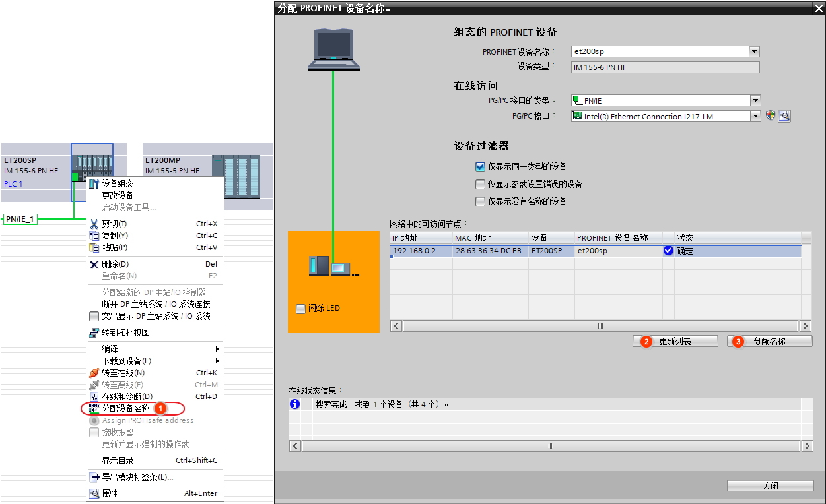Select MAC address 28-63-36-34-DC-EB cell
Screen dimensions: 826x504
point(491,251)
